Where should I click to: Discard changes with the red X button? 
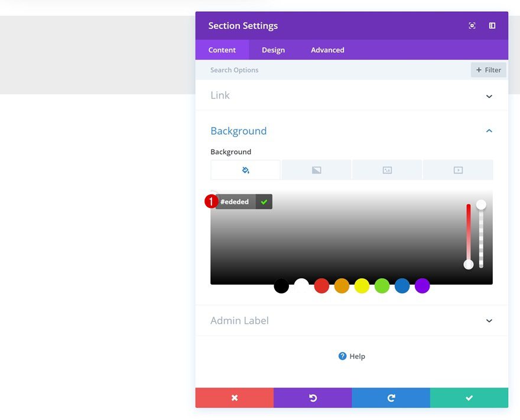[234, 398]
